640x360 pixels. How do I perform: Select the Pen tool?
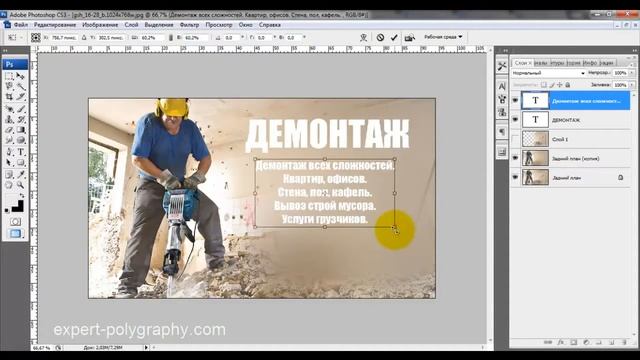point(9,152)
